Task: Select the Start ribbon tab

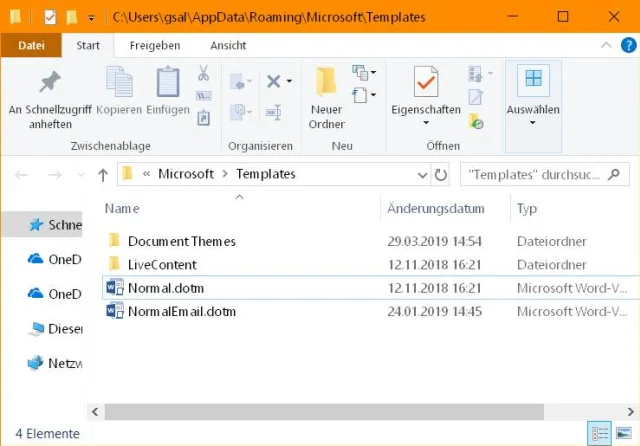Action: coord(88,45)
